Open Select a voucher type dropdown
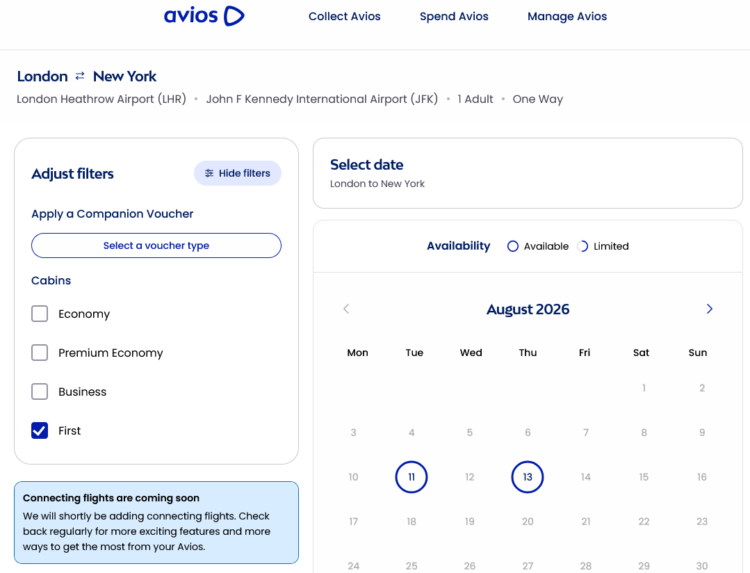 point(156,245)
